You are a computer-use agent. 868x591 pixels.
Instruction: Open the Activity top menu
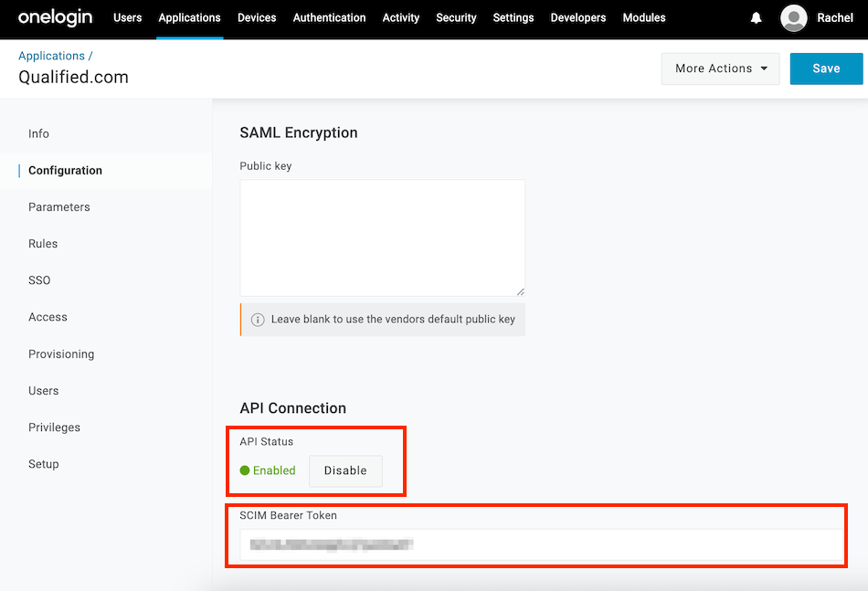[x=401, y=17]
